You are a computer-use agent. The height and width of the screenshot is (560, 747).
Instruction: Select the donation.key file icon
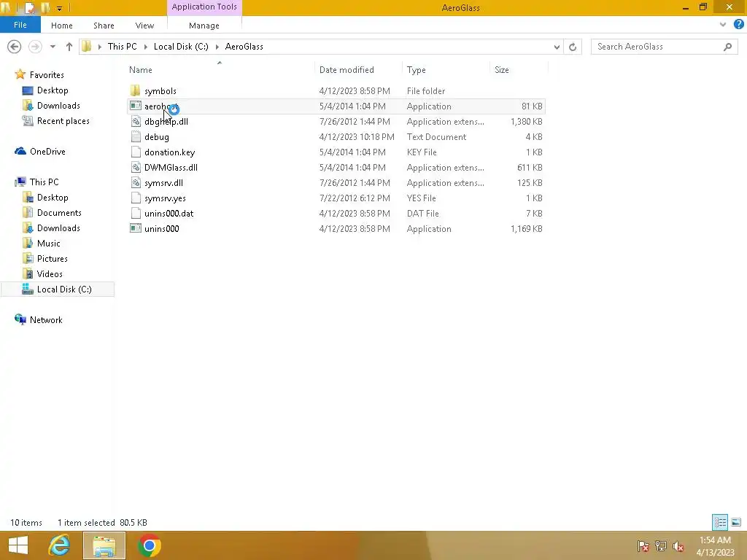pyautogui.click(x=135, y=152)
